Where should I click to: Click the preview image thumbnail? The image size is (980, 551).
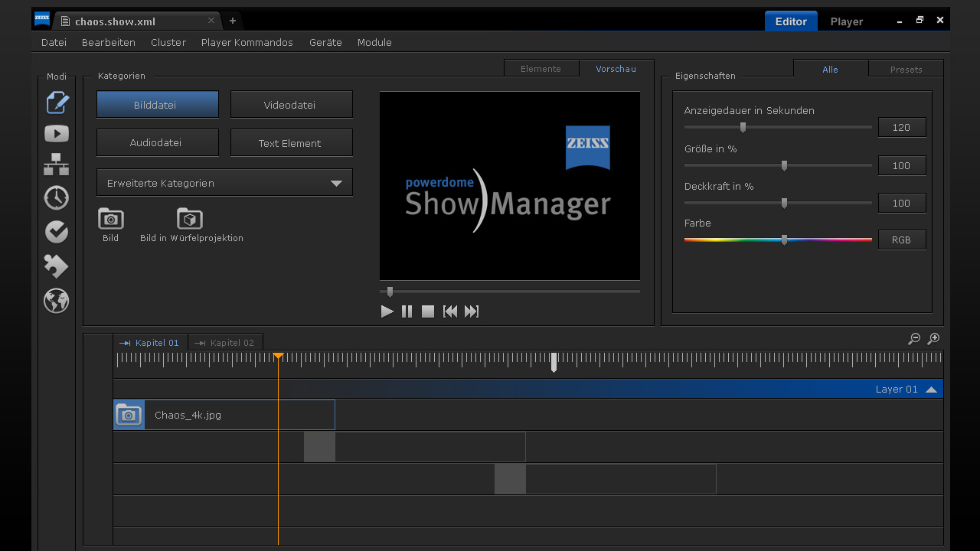(x=510, y=186)
